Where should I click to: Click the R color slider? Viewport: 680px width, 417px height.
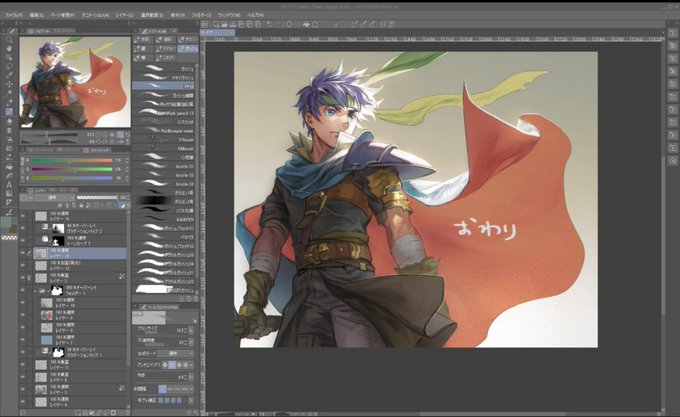[72, 160]
